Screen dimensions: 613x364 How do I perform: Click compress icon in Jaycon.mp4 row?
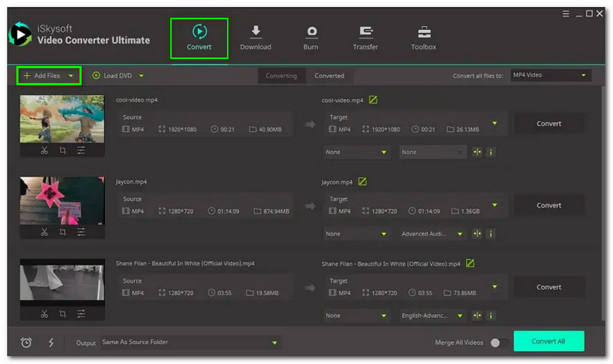click(477, 234)
